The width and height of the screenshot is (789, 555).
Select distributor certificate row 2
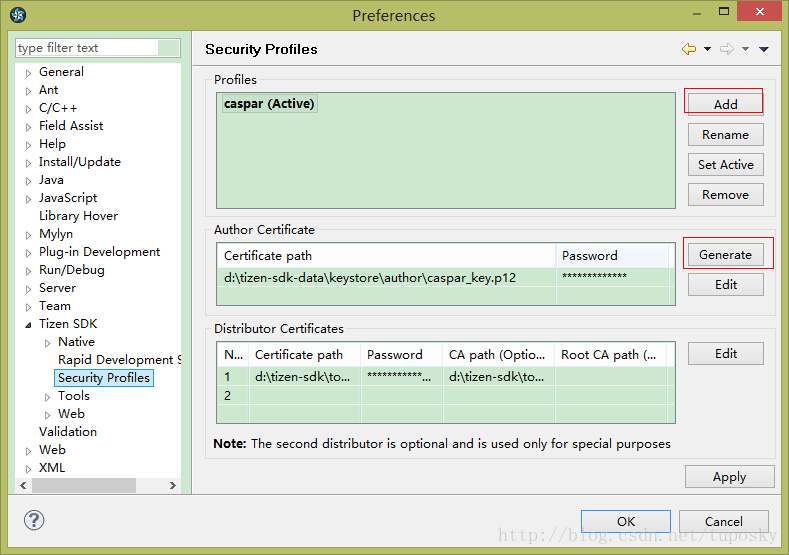click(x=445, y=395)
